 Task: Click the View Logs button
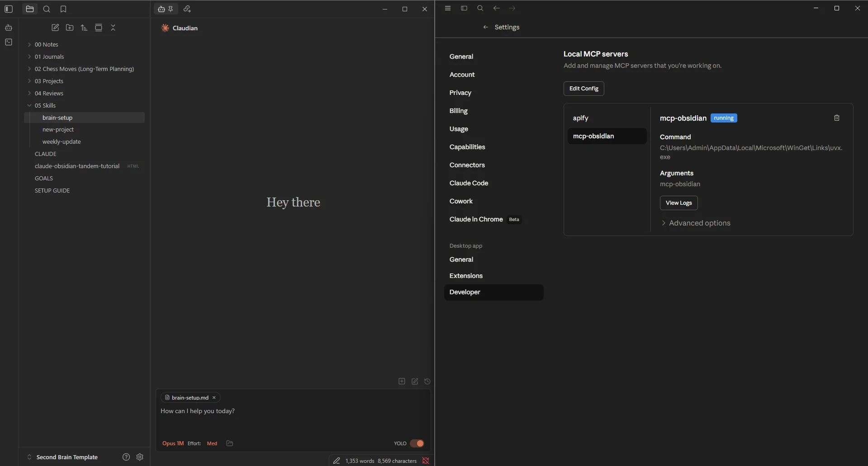679,203
